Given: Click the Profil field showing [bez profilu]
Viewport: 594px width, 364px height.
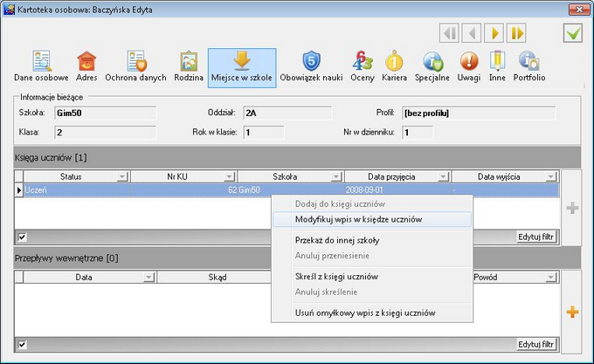Looking at the screenshot, I should tap(479, 113).
